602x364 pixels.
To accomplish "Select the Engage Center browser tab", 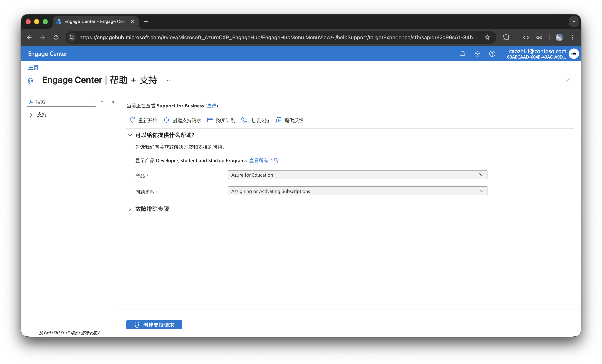I will click(95, 21).
